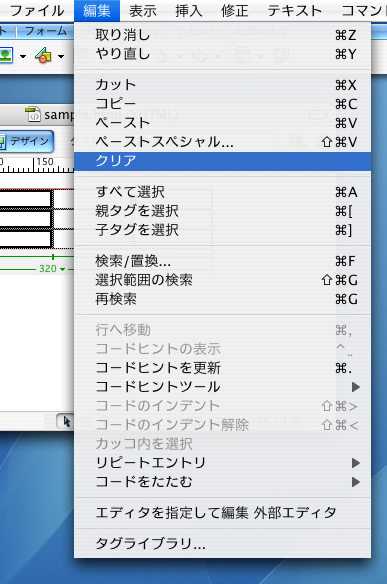Open dropdown arrow next to media icon

[61, 57]
